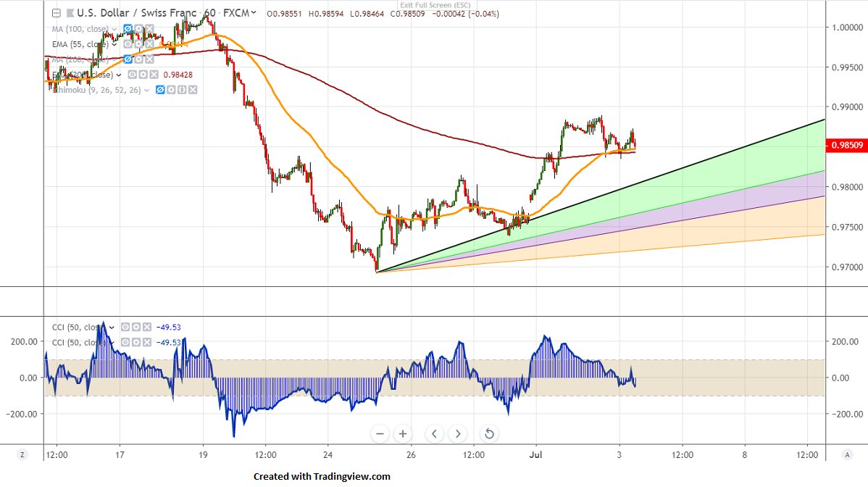This screenshot has width=868, height=487.
Task: Click the Jul label on the time axis
Action: [x=535, y=455]
